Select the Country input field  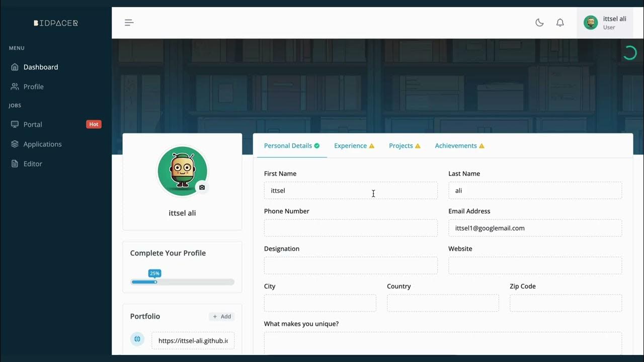(443, 303)
